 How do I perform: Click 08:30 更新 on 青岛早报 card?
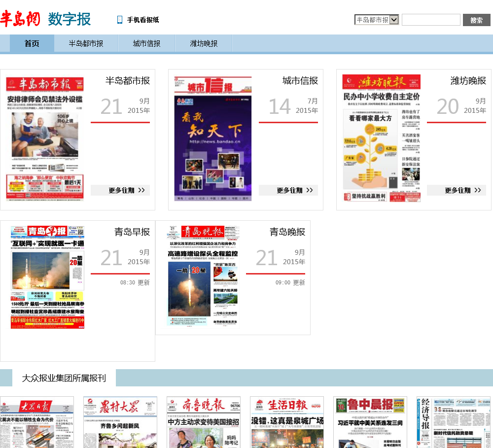[135, 282]
